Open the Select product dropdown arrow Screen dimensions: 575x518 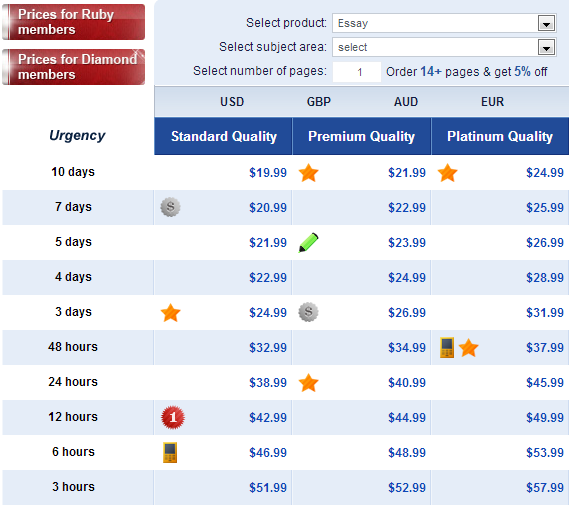pos(546,23)
